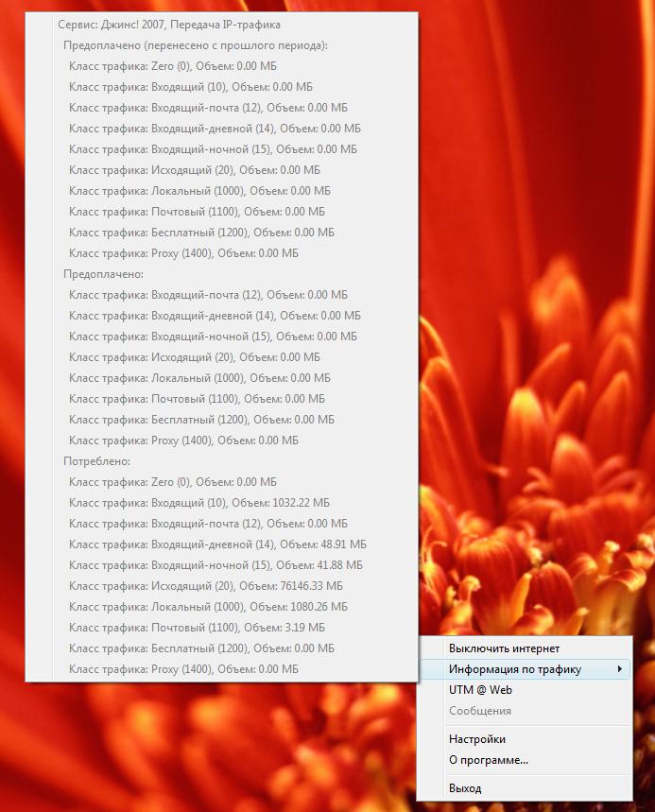Open 'Настройки' from the tray menu
The height and width of the screenshot is (812, 655).
tap(525, 739)
